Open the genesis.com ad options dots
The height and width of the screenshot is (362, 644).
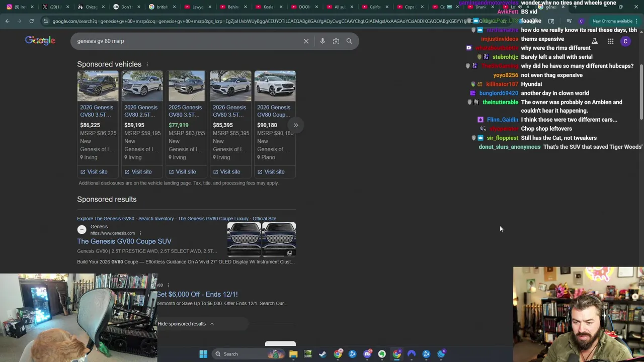pyautogui.click(x=140, y=233)
